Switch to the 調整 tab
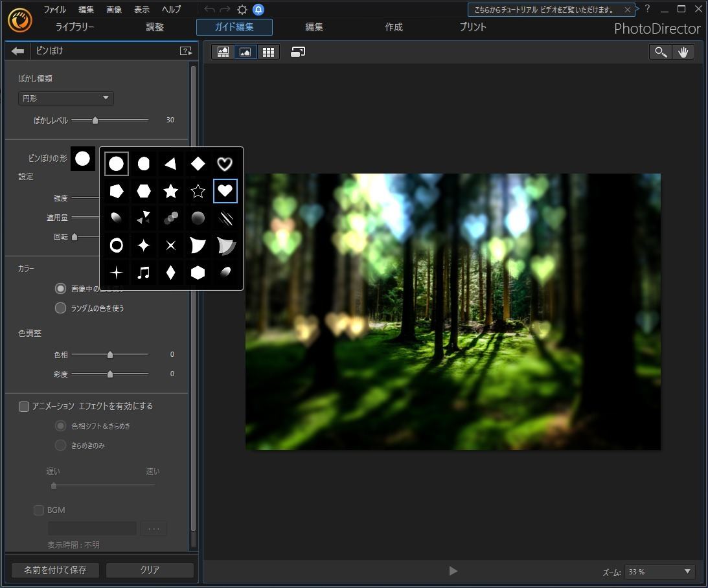This screenshot has height=588, width=708. [154, 27]
